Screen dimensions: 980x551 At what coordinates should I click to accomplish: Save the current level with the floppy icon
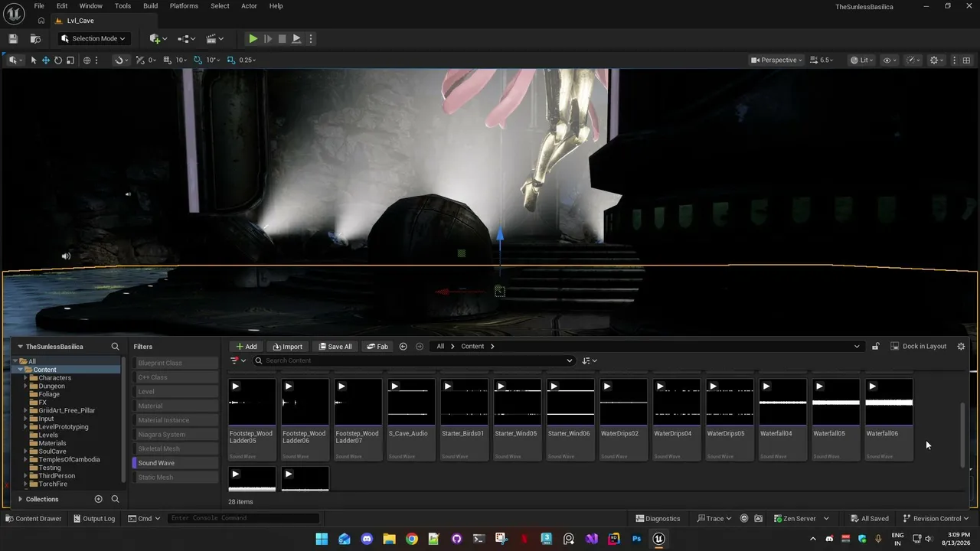[x=13, y=38]
